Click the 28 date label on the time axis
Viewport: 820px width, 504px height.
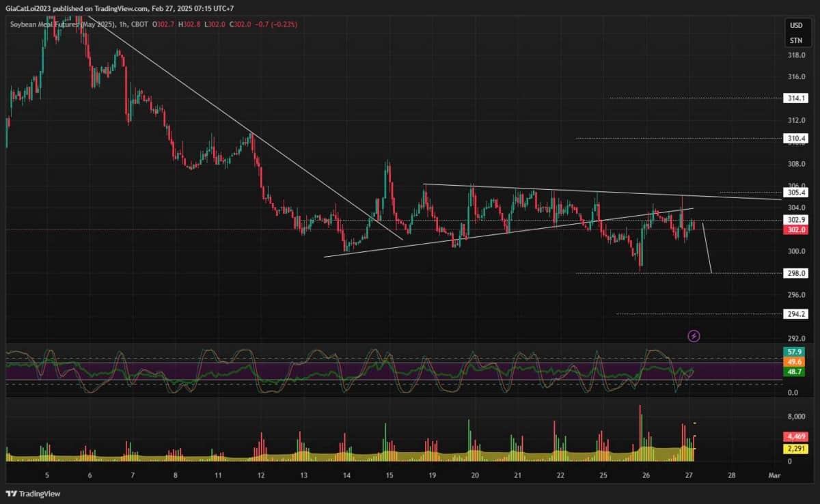pos(732,475)
